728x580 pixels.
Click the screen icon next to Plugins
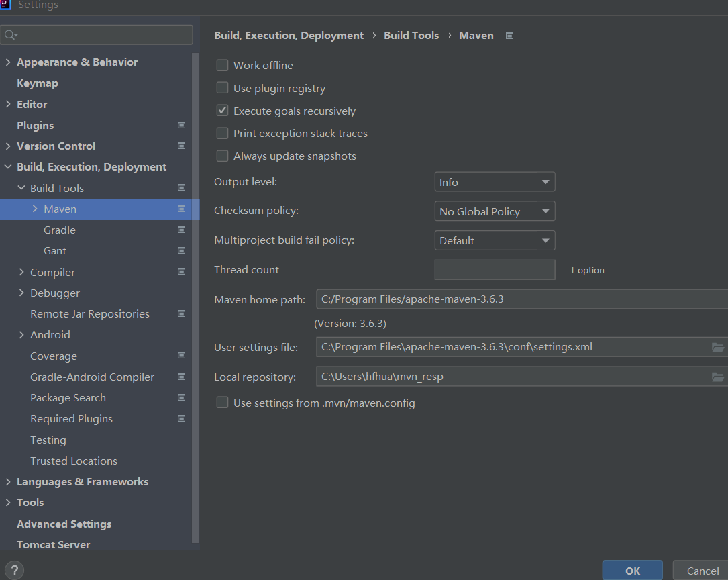(181, 125)
